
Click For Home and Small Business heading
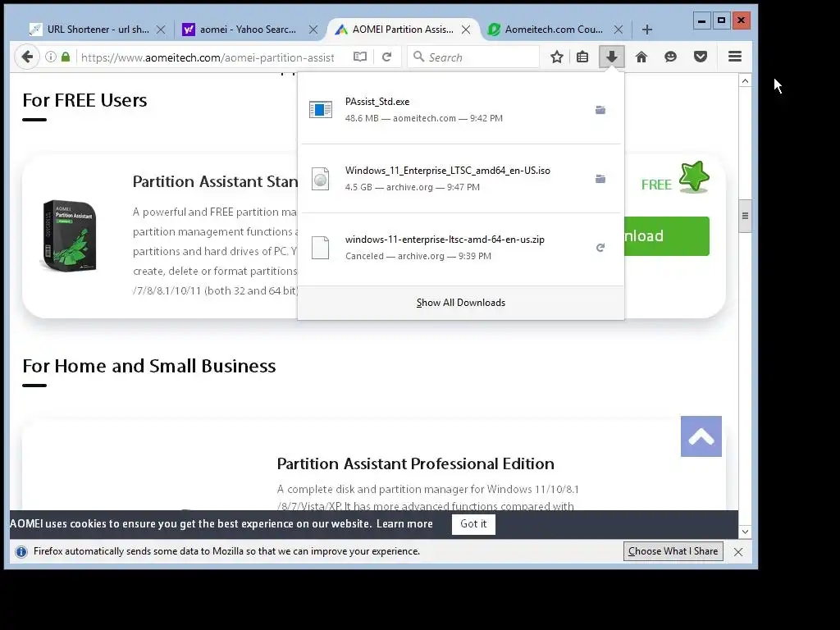pyautogui.click(x=149, y=366)
